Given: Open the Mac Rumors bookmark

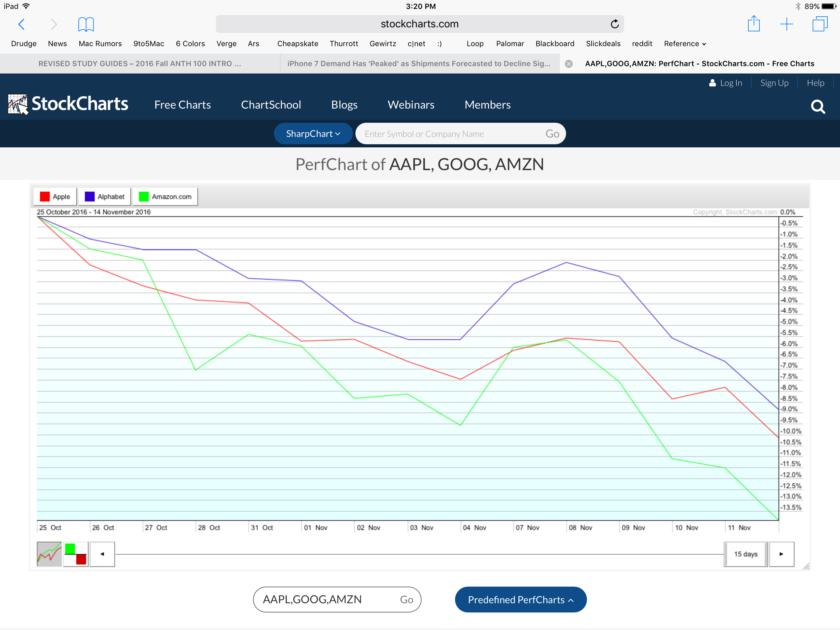Looking at the screenshot, I should (x=100, y=44).
